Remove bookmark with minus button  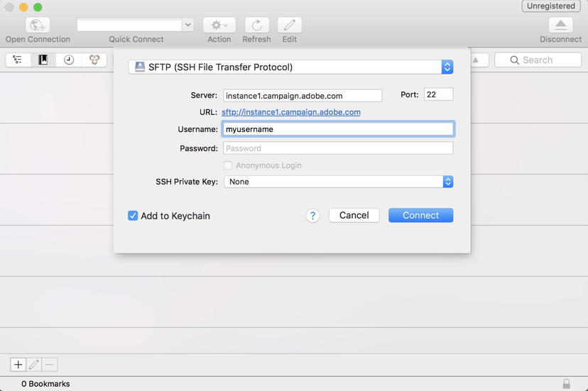click(50, 364)
